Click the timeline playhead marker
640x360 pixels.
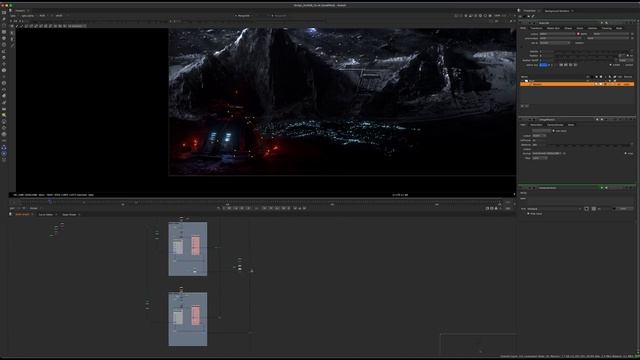click(x=50, y=202)
